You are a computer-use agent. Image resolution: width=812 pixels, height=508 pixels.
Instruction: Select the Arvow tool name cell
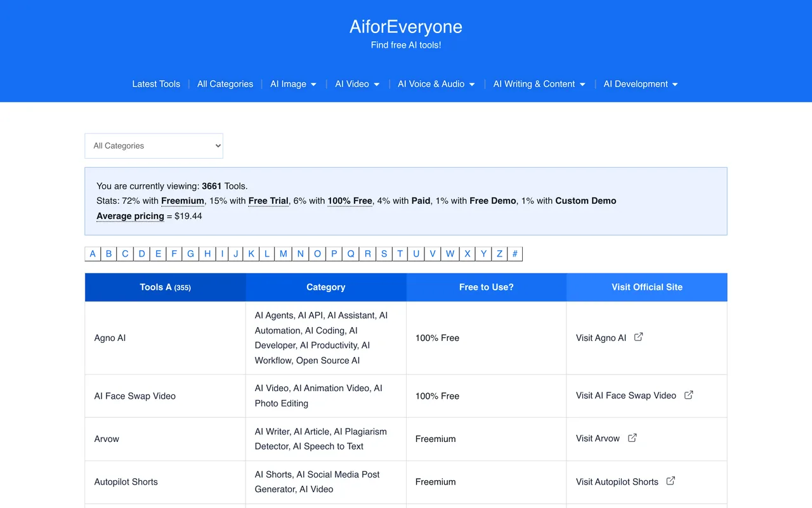click(166, 439)
